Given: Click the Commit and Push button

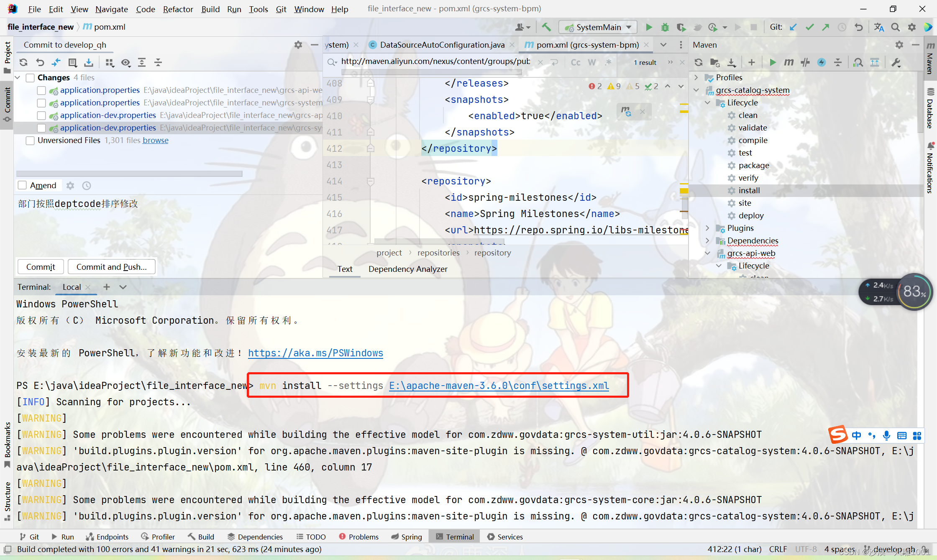Looking at the screenshot, I should (111, 267).
